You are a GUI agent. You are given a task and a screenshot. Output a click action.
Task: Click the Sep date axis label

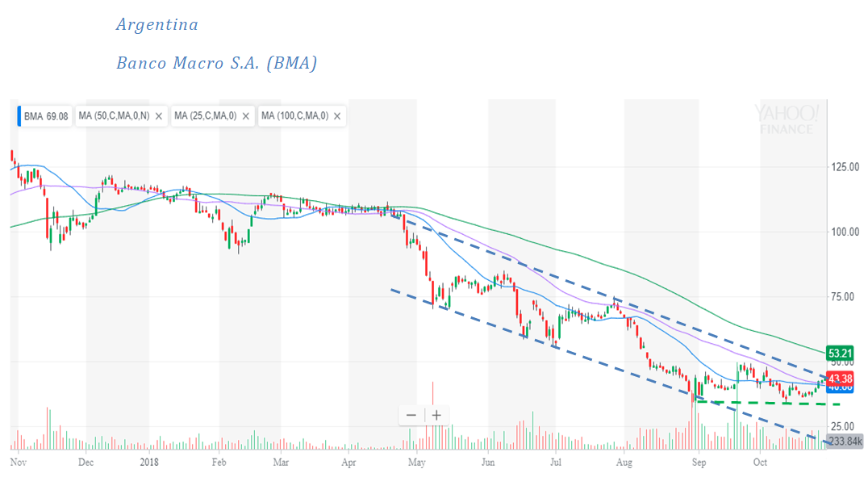[699, 462]
